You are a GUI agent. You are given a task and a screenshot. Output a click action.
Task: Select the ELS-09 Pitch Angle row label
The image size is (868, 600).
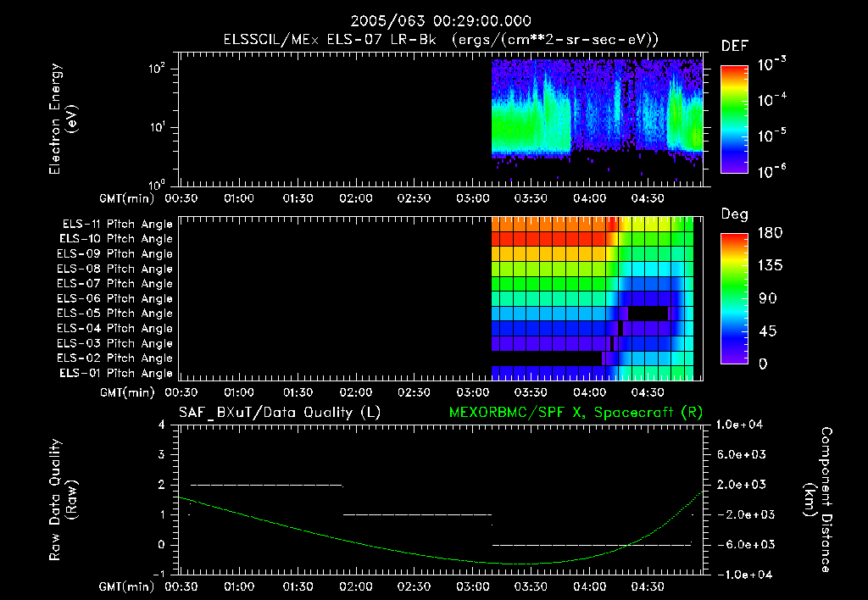[x=115, y=254]
